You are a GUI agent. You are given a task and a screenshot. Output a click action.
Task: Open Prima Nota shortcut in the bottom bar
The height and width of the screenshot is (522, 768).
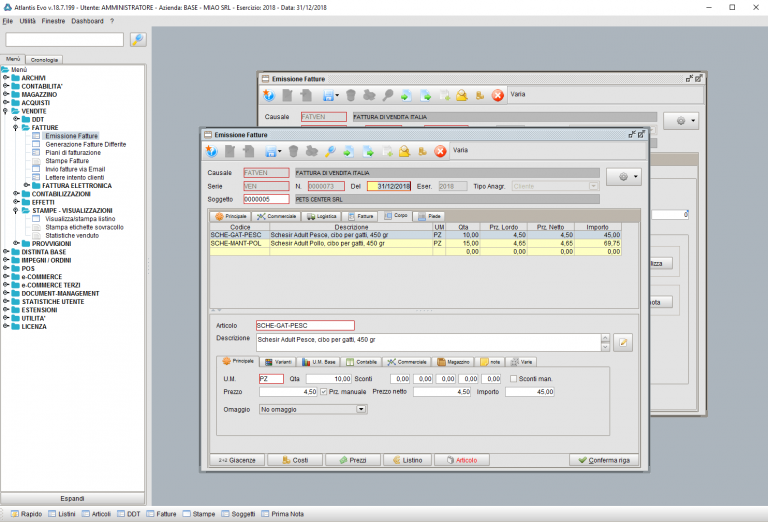(283, 514)
